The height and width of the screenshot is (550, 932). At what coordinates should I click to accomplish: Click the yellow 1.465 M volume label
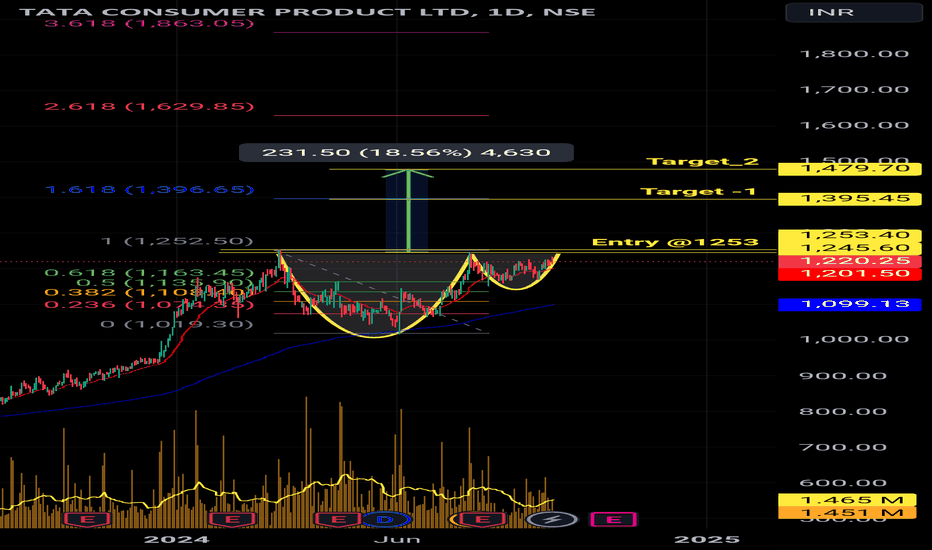pos(846,500)
